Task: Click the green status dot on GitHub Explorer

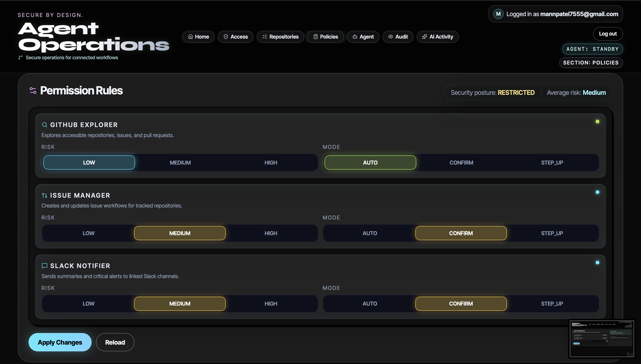Action: click(597, 122)
